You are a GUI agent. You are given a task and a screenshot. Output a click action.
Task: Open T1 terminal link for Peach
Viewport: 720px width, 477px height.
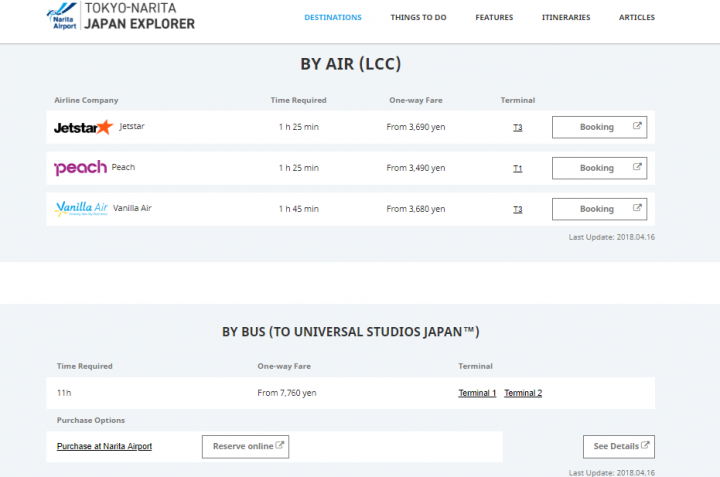click(518, 168)
